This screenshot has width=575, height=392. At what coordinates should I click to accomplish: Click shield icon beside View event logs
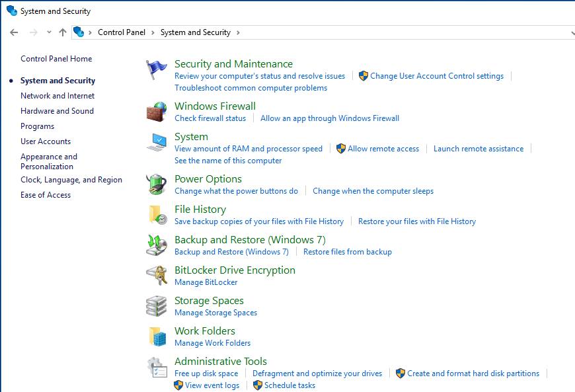tap(178, 385)
